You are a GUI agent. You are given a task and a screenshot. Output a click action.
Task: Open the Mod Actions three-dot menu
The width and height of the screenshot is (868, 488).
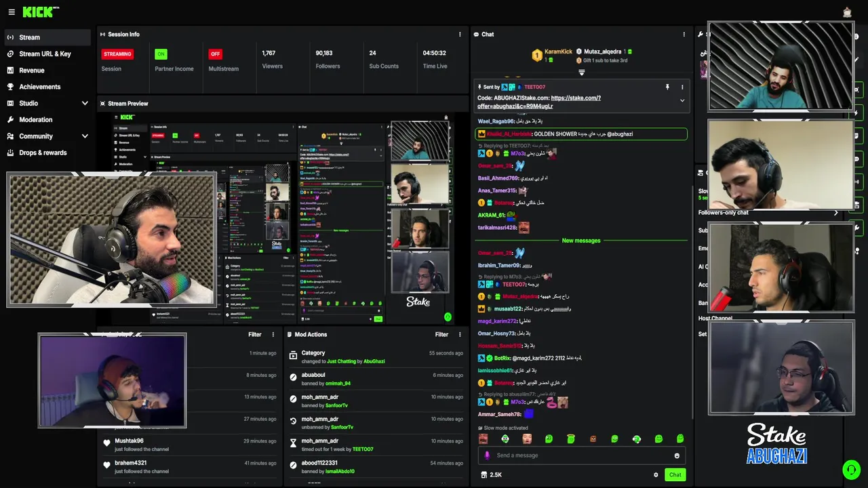coord(460,334)
